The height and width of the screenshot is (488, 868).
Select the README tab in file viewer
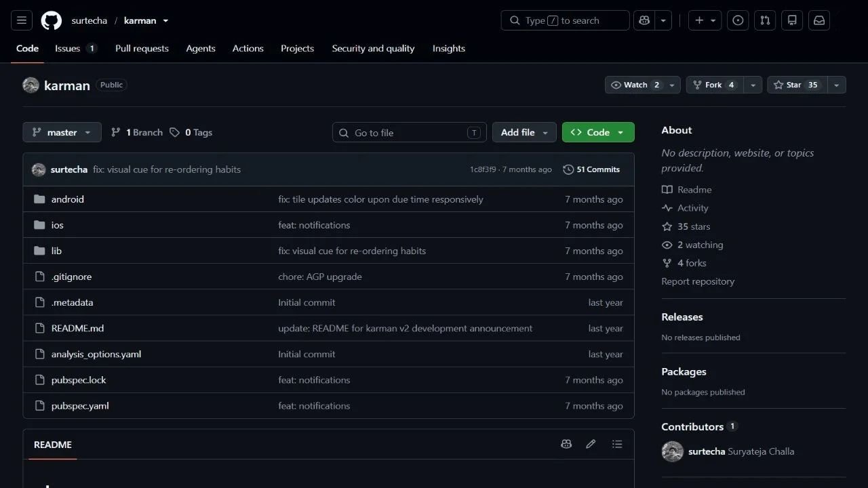tap(53, 445)
